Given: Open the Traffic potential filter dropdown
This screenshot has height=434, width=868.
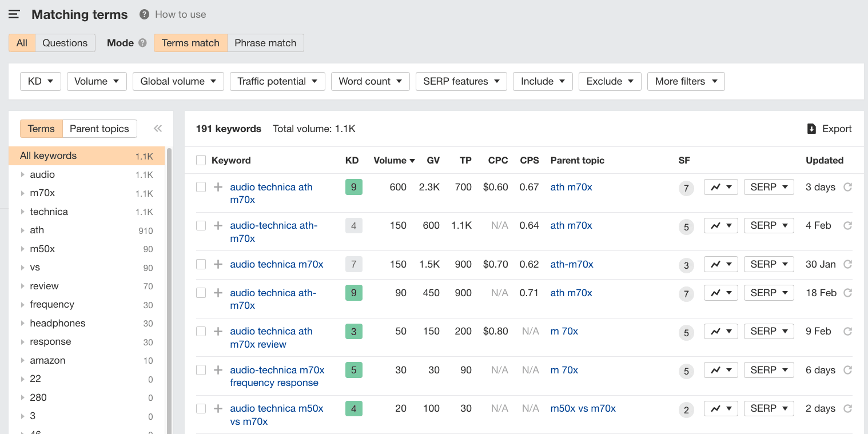Looking at the screenshot, I should [x=277, y=81].
